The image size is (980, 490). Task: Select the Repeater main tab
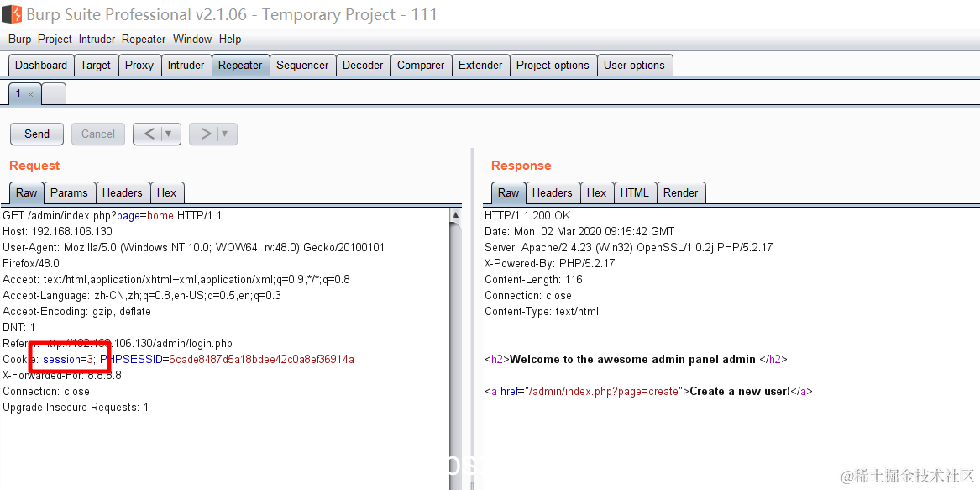coord(241,65)
